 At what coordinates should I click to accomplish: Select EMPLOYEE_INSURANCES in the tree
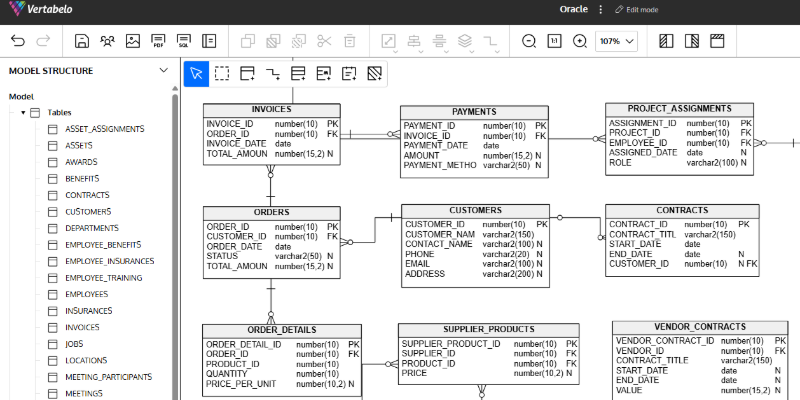coord(110,261)
